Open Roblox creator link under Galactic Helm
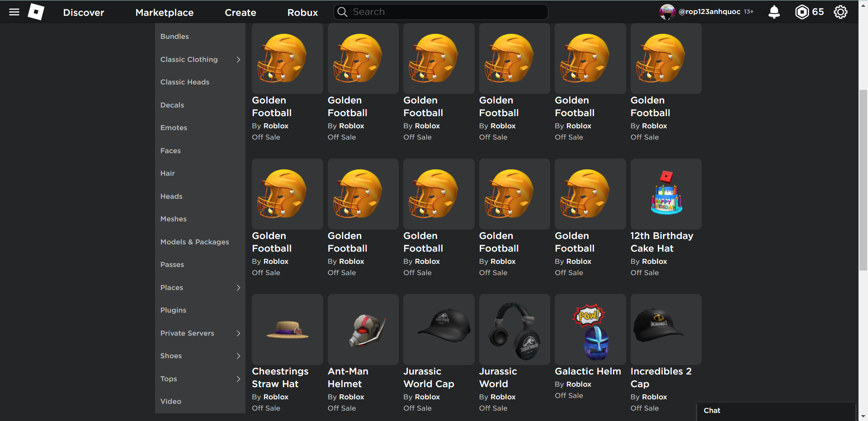 pyautogui.click(x=579, y=384)
